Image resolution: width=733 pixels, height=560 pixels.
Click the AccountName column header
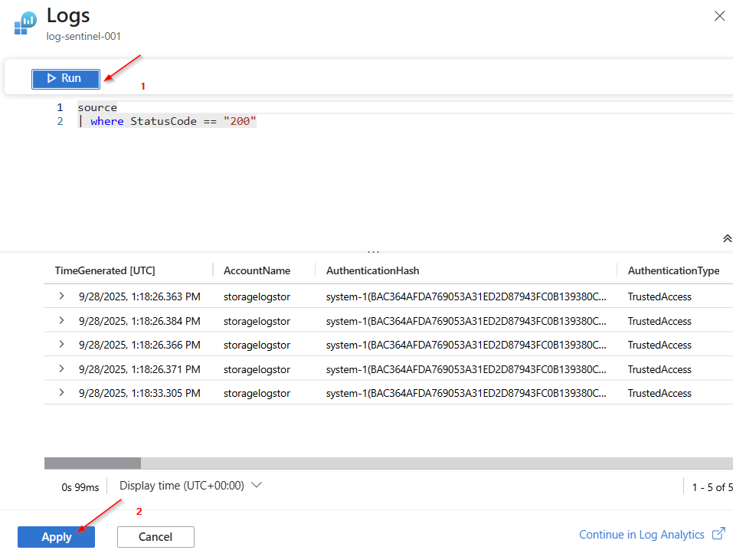(x=257, y=270)
